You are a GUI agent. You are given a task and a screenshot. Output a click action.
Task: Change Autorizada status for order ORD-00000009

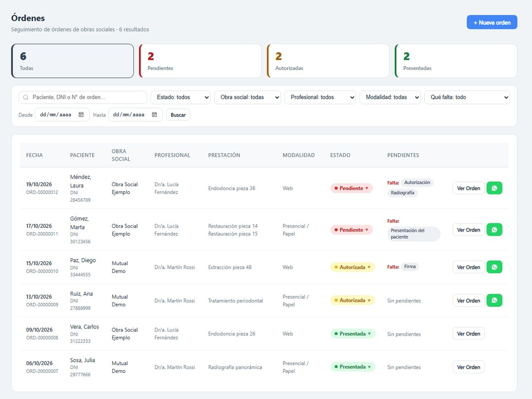point(353,300)
